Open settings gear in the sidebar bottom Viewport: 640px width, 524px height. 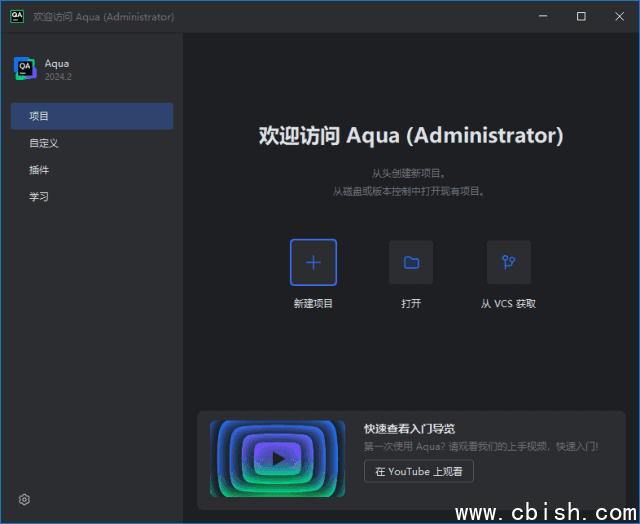pos(24,500)
